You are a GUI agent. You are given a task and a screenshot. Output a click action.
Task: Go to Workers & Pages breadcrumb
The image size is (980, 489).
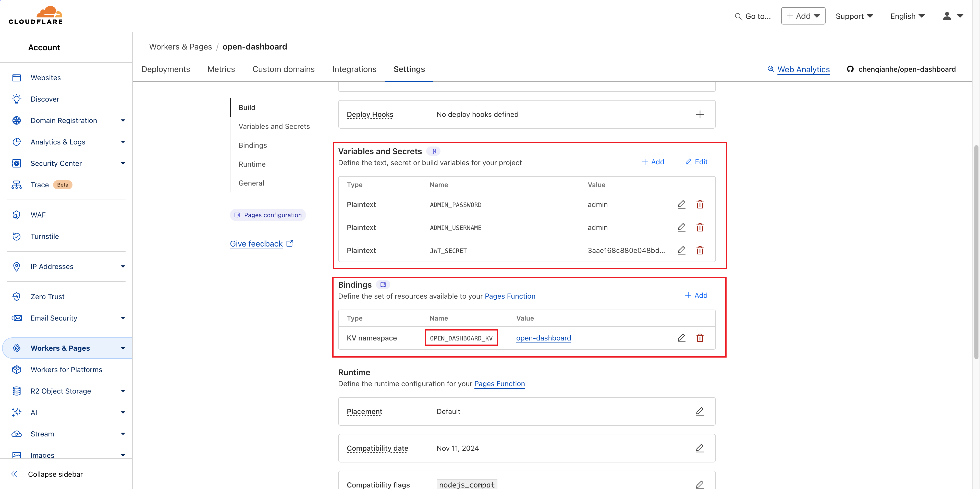(180, 46)
